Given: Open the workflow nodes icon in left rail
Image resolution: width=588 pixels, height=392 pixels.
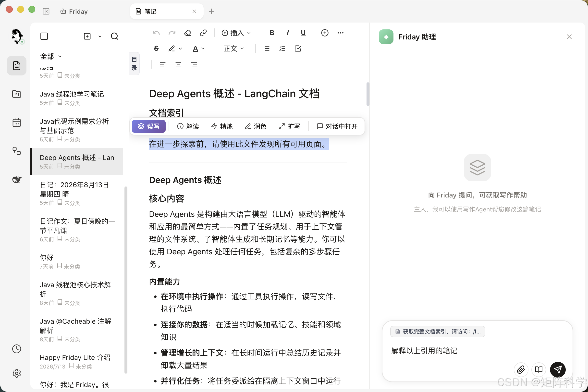Looking at the screenshot, I should point(16,151).
